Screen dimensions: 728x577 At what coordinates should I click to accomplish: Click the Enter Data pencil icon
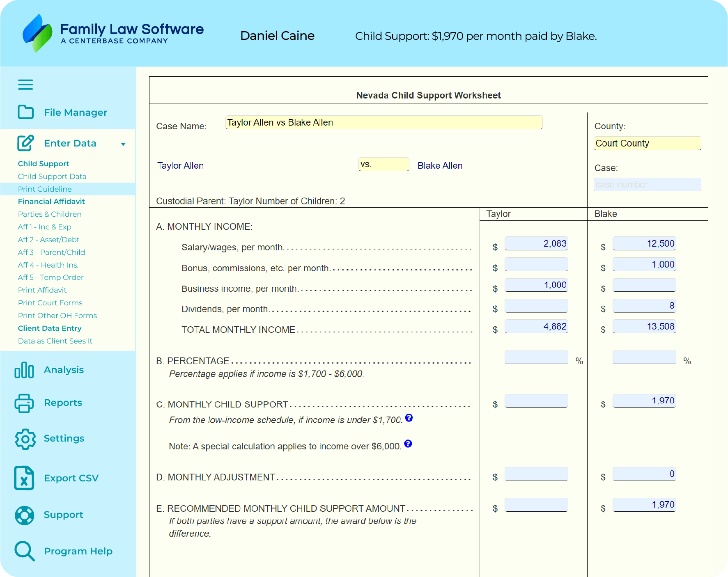[25, 143]
